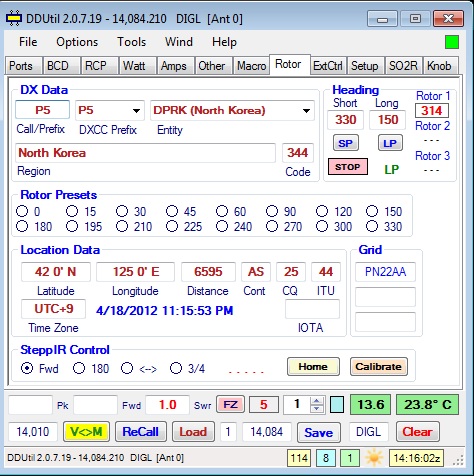
Task: Open the Tools menu
Action: 131,42
